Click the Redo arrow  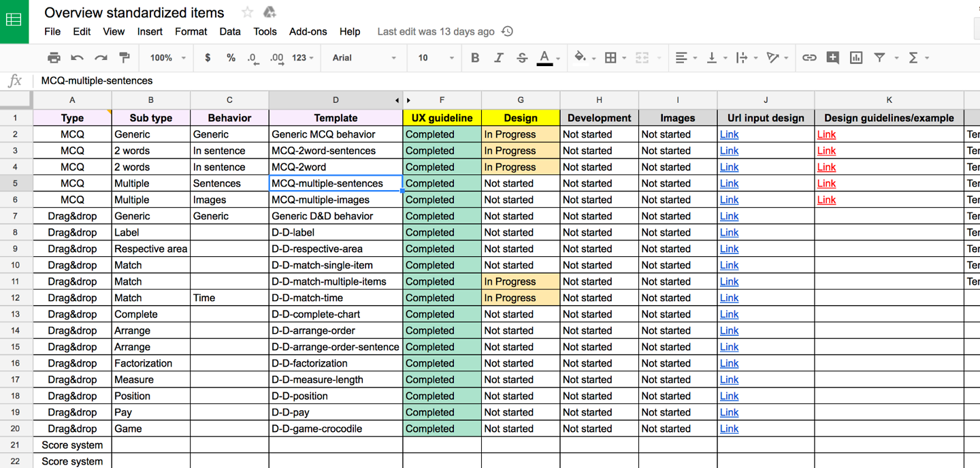[x=101, y=58]
